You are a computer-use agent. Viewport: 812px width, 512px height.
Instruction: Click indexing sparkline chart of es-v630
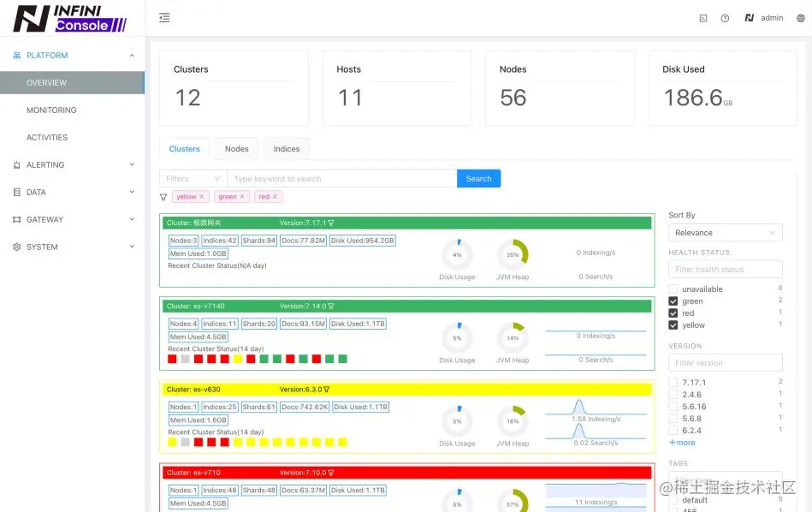pos(596,408)
